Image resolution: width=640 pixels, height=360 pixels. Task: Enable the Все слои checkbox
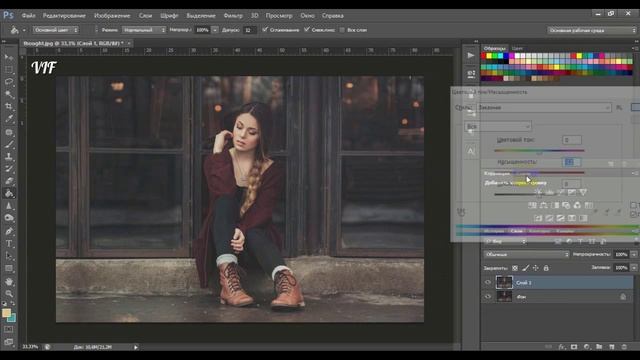click(x=342, y=30)
